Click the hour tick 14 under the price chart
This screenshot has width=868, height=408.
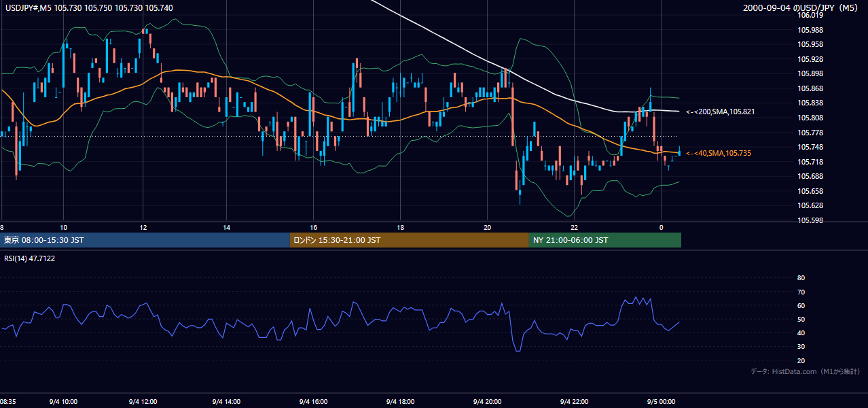click(226, 227)
